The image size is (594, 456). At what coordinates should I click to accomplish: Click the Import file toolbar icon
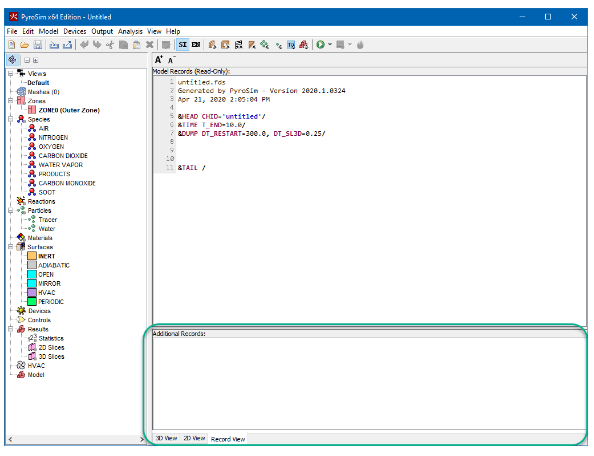pos(54,45)
